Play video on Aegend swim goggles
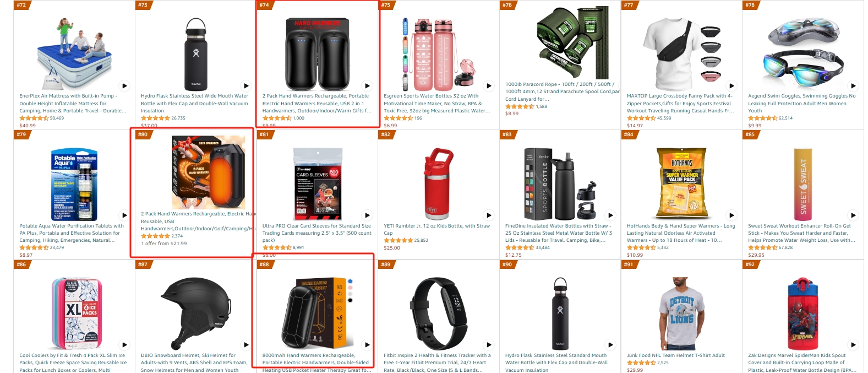The height and width of the screenshot is (373, 868). (x=853, y=85)
